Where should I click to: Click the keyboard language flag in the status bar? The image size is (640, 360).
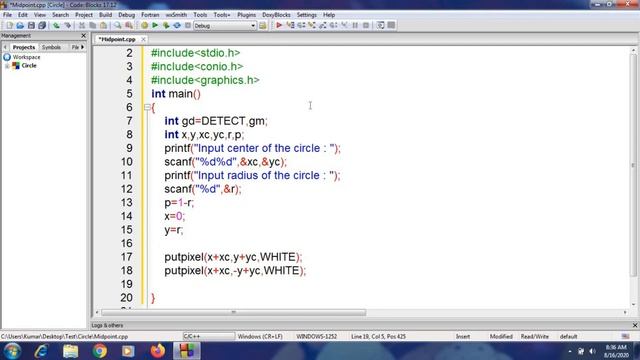coord(625,336)
